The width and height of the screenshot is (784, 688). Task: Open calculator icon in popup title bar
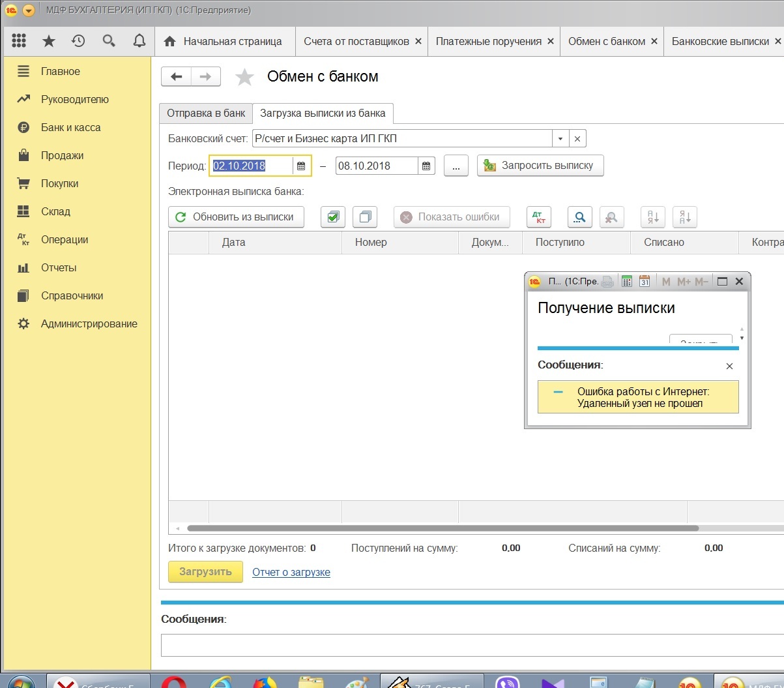[x=627, y=282]
